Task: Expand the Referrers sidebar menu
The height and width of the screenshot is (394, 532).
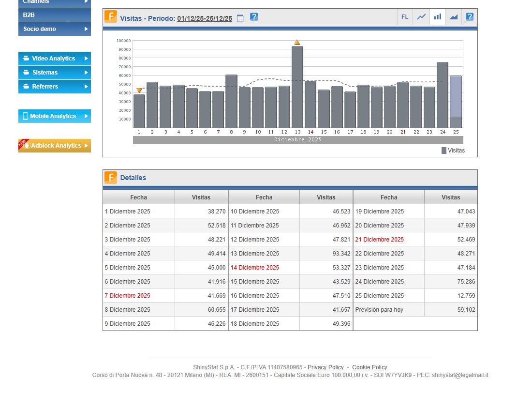Action: tap(54, 87)
